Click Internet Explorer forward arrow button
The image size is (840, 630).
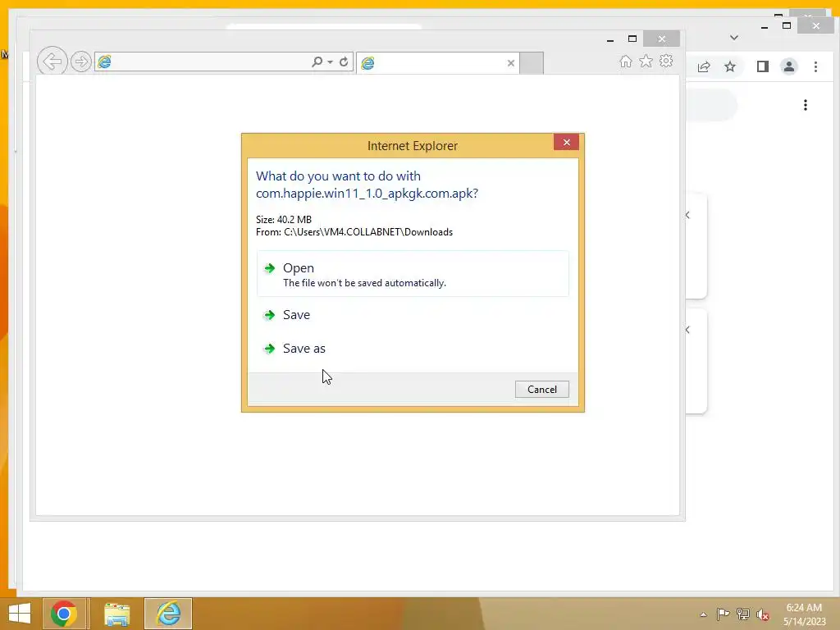click(81, 62)
